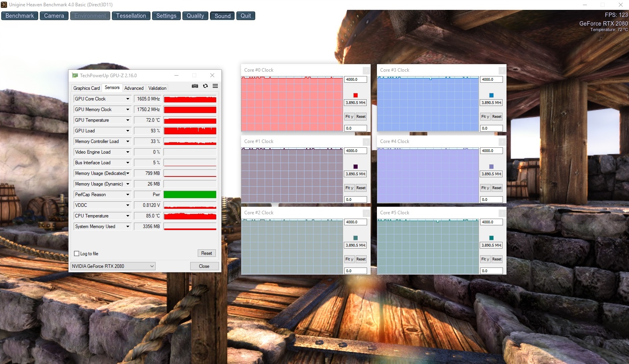
Task: Take a GPU-Z screenshot with camera icon
Action: [195, 86]
